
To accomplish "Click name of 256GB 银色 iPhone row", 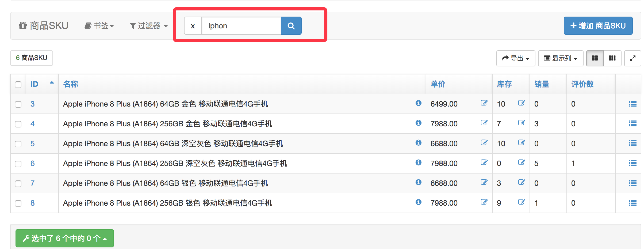I will coord(167,203).
